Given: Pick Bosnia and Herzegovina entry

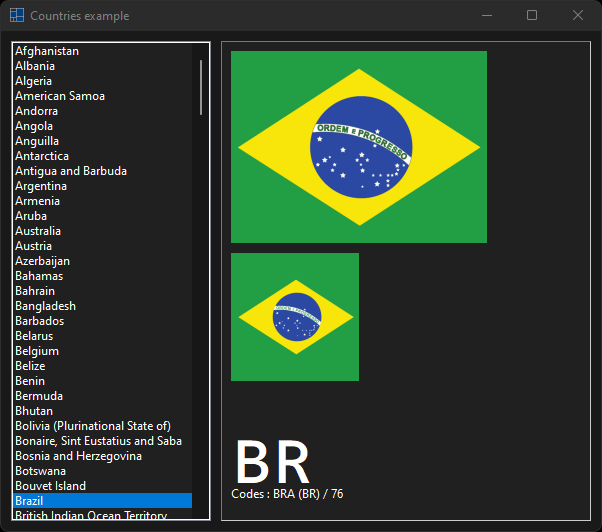Looking at the screenshot, I should point(103,456).
